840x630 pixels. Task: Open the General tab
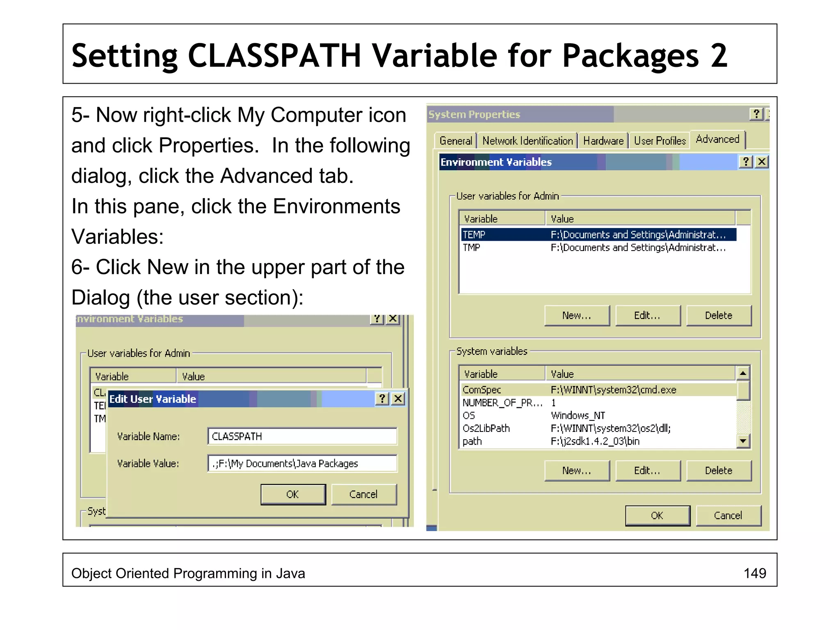[455, 141]
